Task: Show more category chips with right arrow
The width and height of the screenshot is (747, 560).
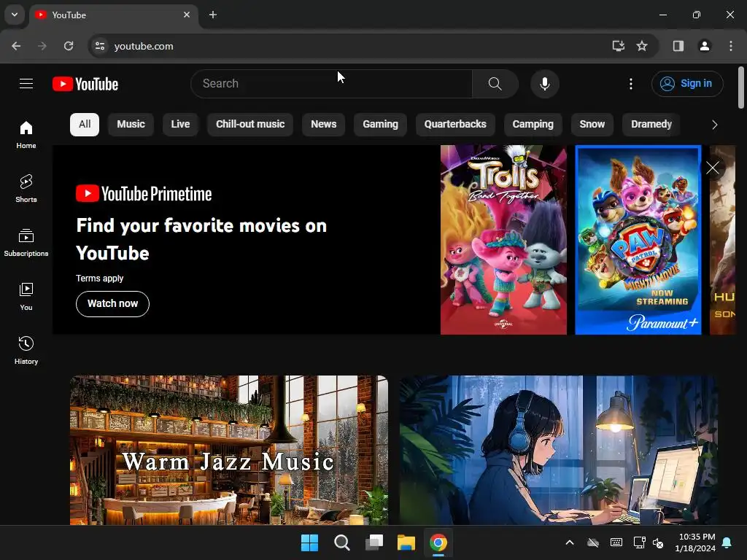Action: pos(714,125)
